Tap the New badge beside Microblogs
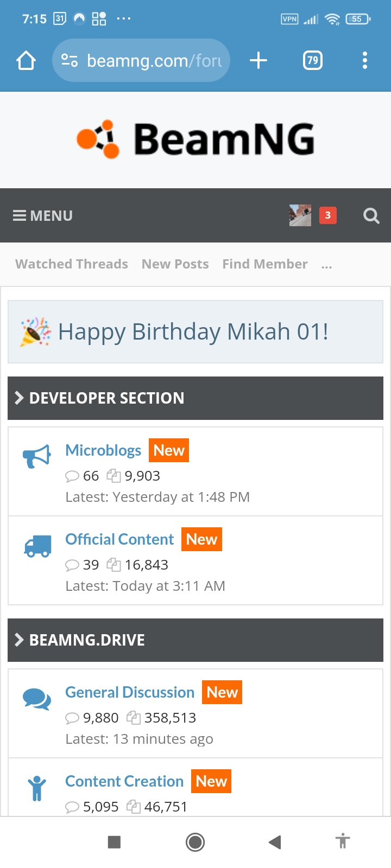This screenshot has height=868, width=391. [169, 450]
